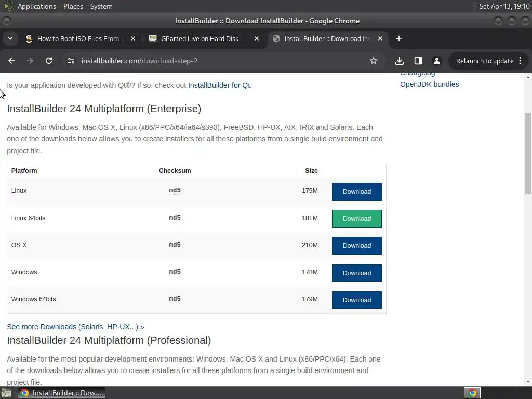Image resolution: width=532 pixels, height=399 pixels.
Task: Open OpenJDK bundles link
Action: tap(429, 84)
